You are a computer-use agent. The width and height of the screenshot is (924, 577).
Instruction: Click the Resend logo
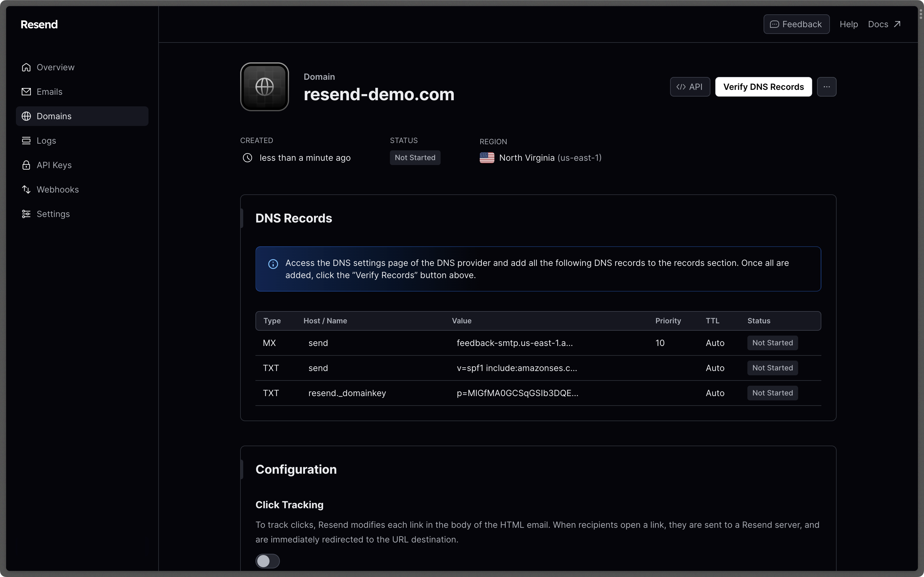(x=39, y=24)
